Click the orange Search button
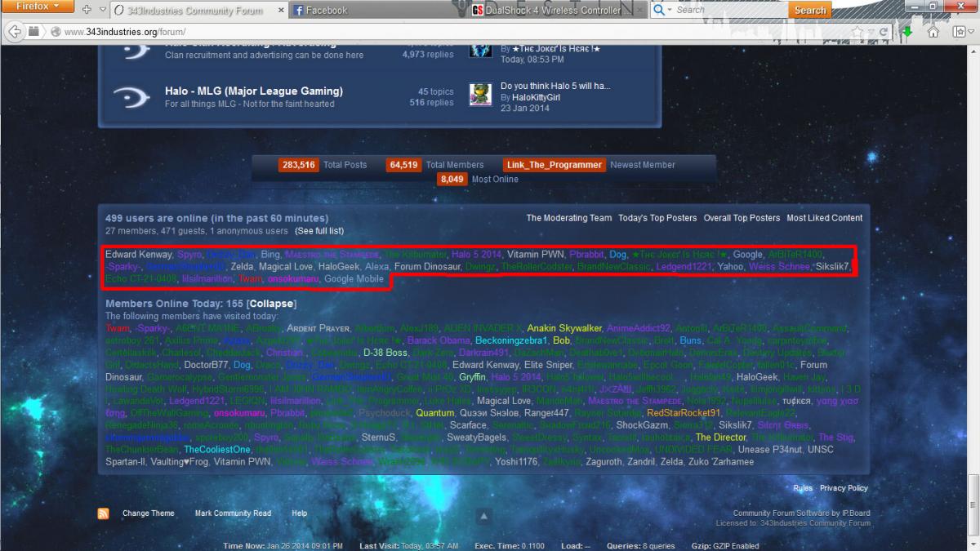Viewport: 980px width, 551px height. pos(810,10)
